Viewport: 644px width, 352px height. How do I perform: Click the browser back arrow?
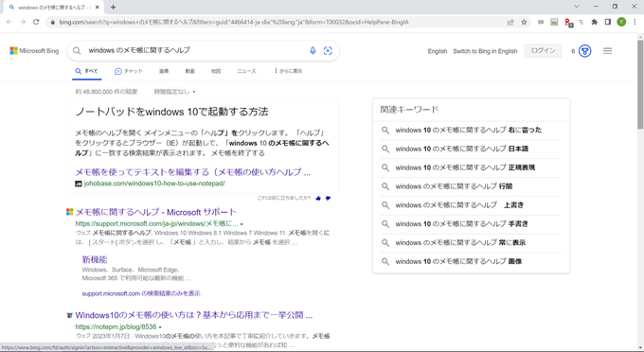9,22
